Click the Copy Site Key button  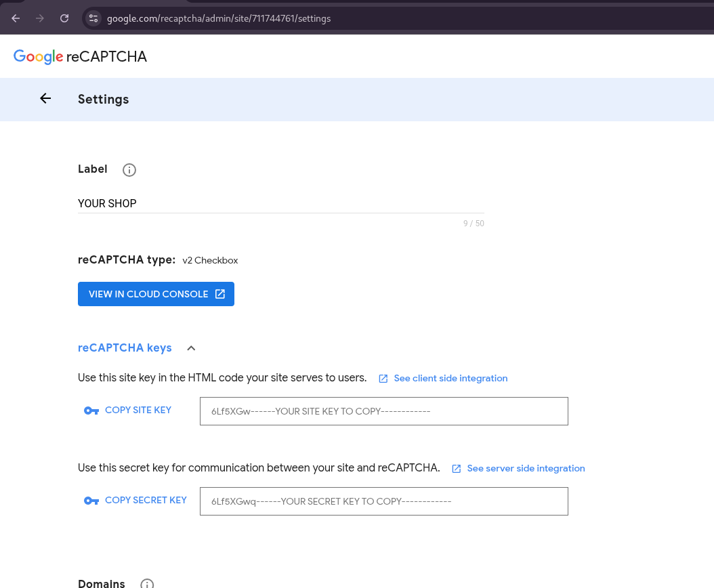pyautogui.click(x=128, y=411)
